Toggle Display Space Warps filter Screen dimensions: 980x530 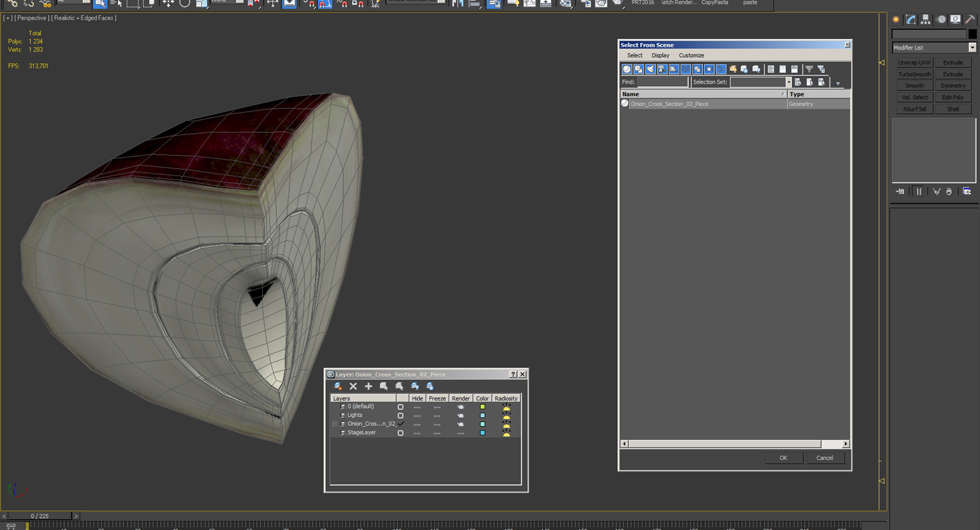pyautogui.click(x=685, y=69)
